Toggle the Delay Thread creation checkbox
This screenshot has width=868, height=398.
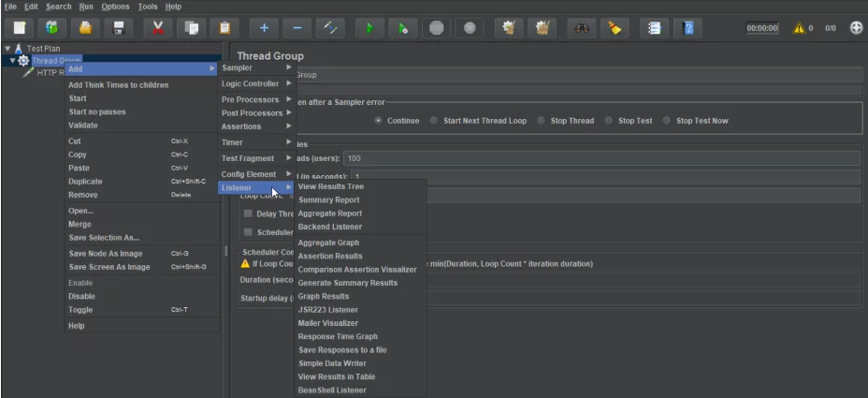pos(248,214)
